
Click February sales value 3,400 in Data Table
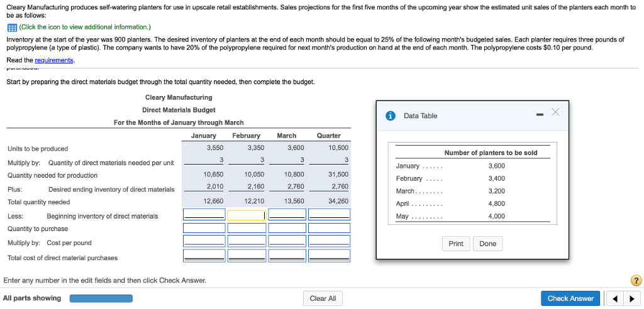[497, 178]
